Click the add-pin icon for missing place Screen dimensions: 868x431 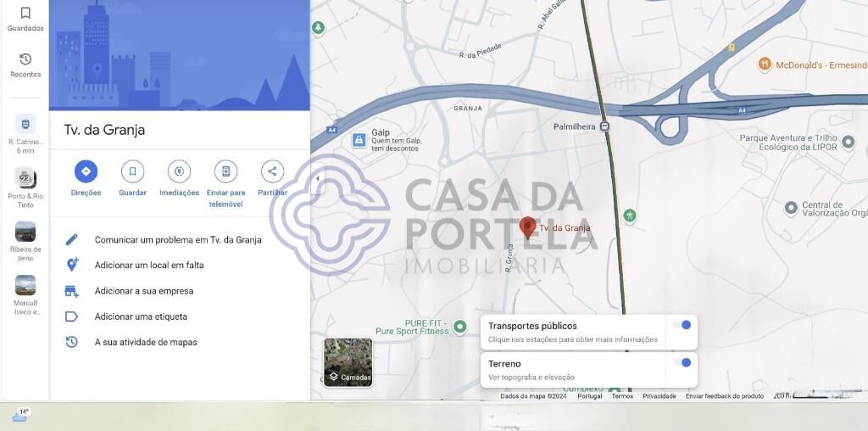[72, 265]
